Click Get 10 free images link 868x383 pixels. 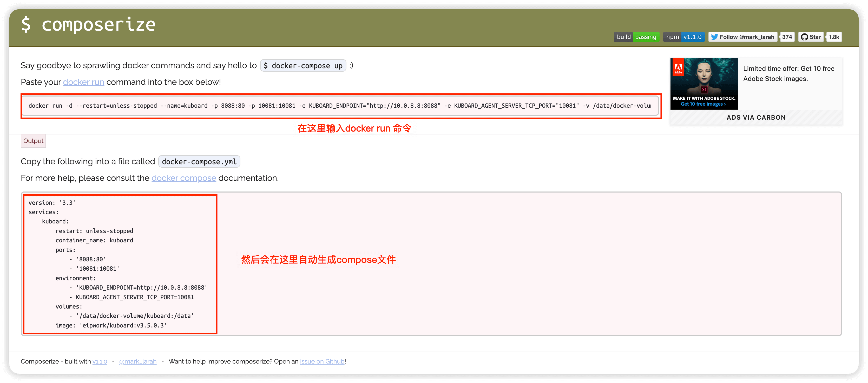[x=703, y=104]
